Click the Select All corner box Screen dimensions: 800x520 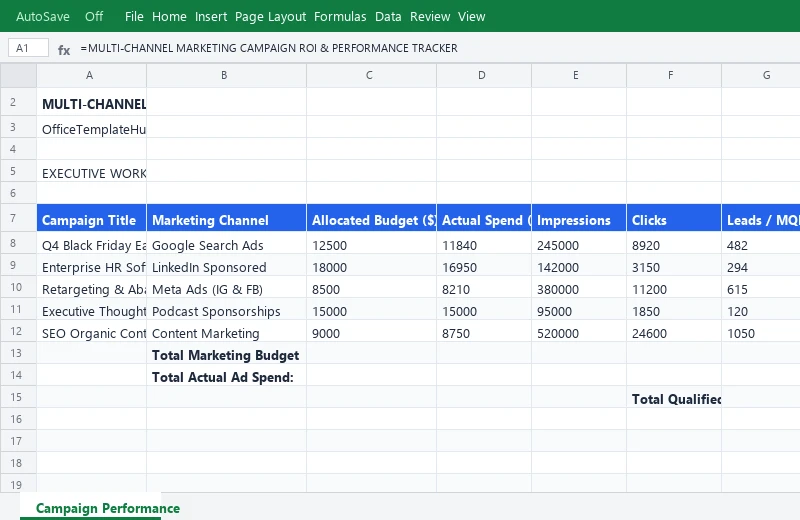18,76
